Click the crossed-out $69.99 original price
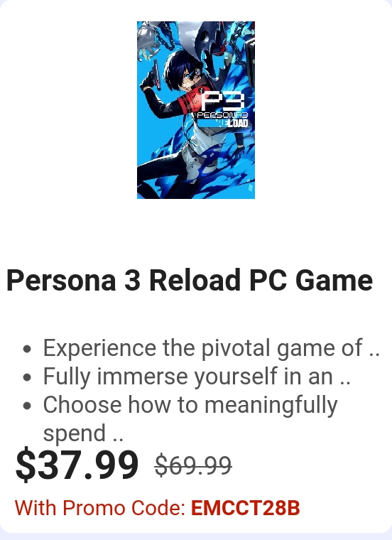Screen dimensions: 392x540 [193, 465]
